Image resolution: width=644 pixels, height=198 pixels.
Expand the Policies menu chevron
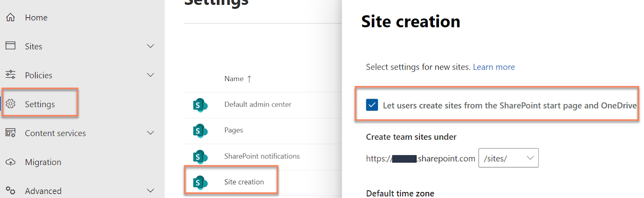[x=151, y=75]
